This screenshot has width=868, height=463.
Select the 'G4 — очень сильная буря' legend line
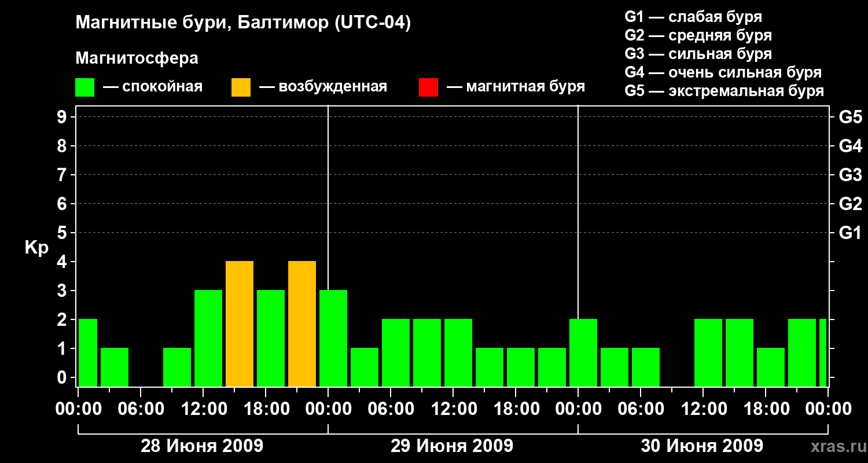click(x=723, y=72)
